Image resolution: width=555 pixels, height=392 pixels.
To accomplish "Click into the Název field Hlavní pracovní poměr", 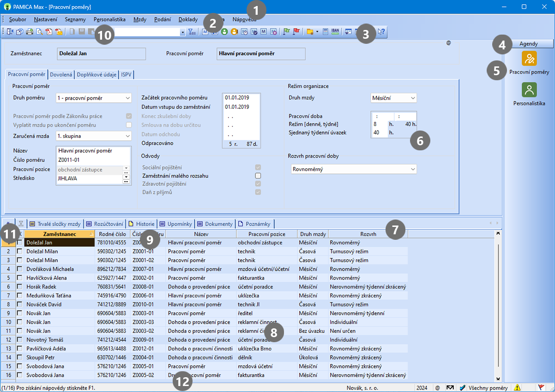I will pos(93,150).
